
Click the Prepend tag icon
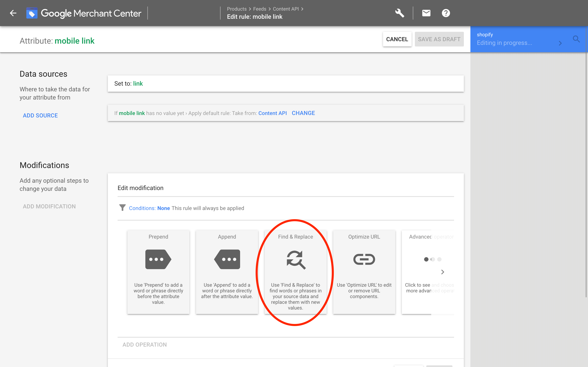click(x=158, y=259)
